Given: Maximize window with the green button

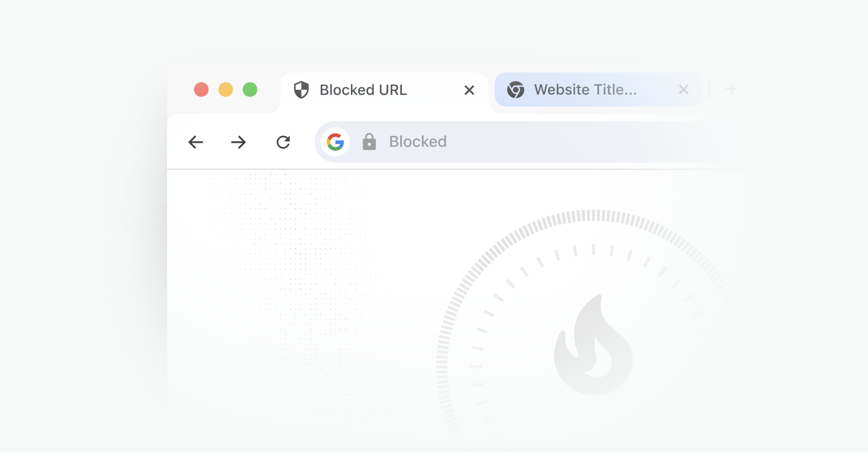Looking at the screenshot, I should pos(250,89).
